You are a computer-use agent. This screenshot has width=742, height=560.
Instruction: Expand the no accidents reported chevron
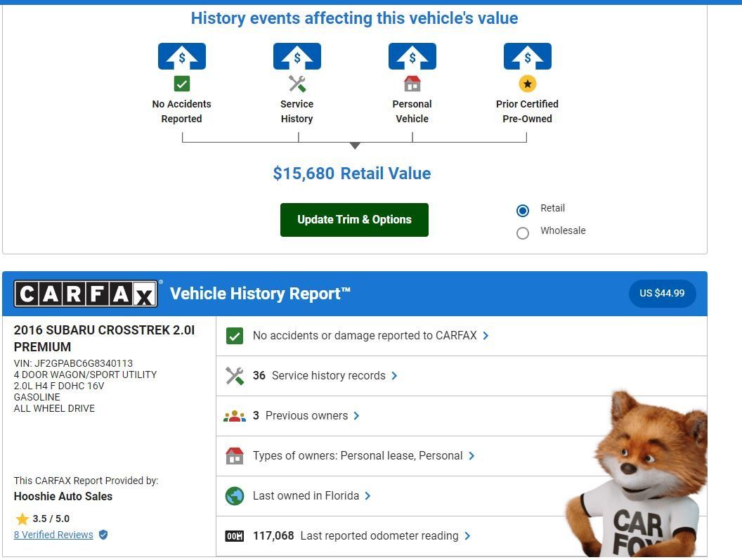486,336
